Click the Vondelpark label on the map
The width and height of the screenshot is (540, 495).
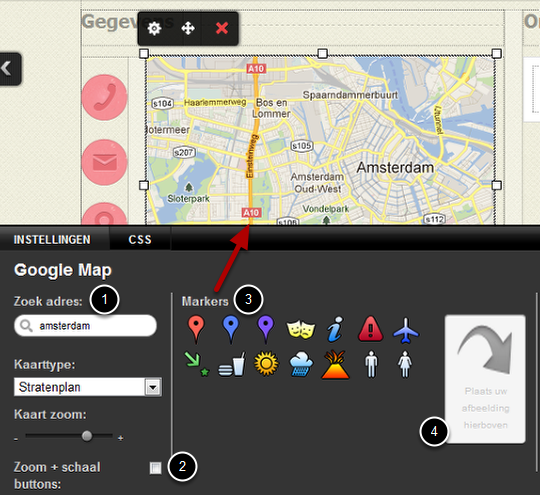coord(326,209)
